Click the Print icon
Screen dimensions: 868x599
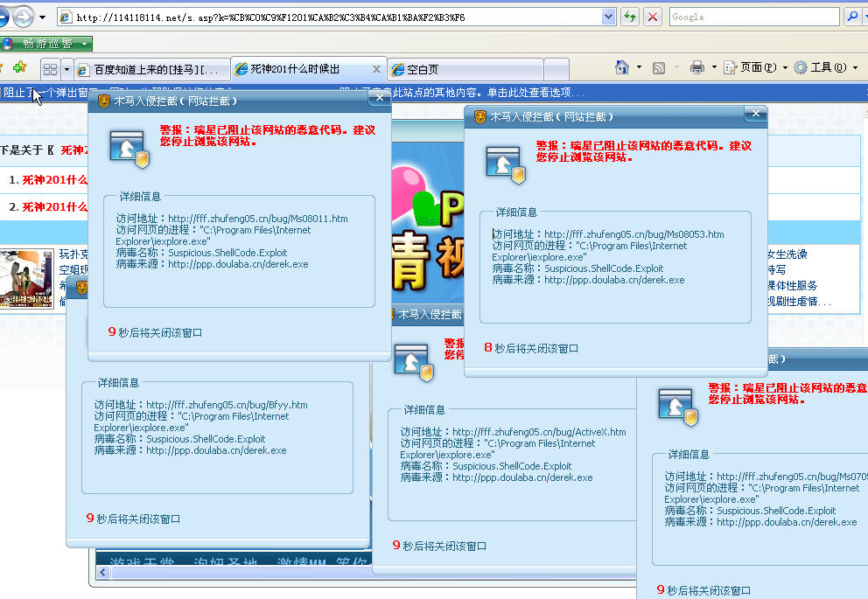(x=697, y=67)
